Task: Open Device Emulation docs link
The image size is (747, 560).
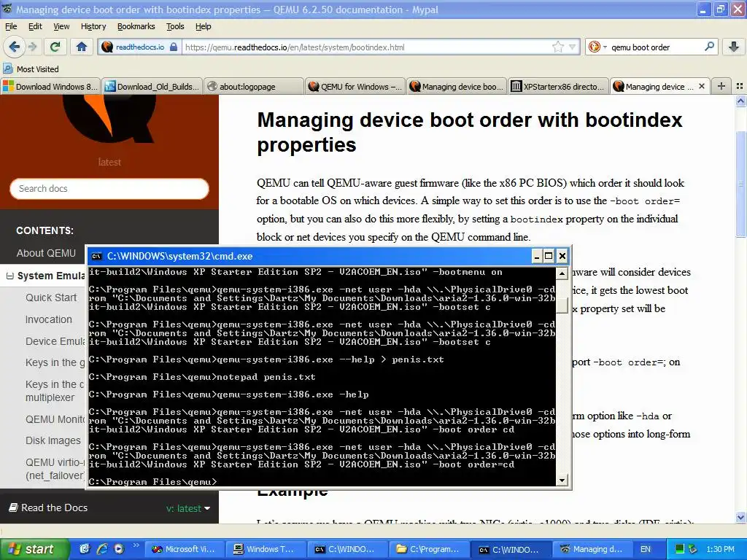Action: coord(55,341)
